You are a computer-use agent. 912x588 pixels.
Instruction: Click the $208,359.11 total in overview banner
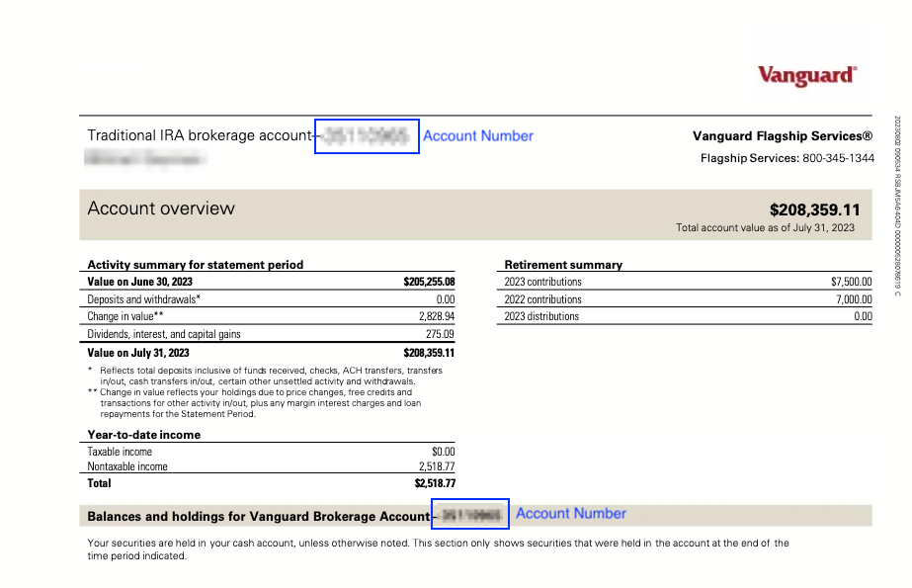pyautogui.click(x=814, y=210)
